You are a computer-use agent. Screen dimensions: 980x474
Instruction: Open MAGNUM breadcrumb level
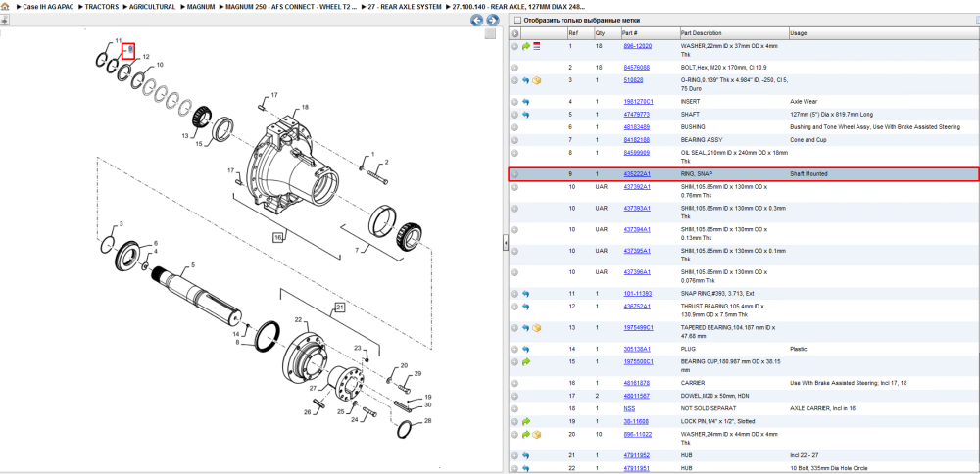(x=201, y=7)
